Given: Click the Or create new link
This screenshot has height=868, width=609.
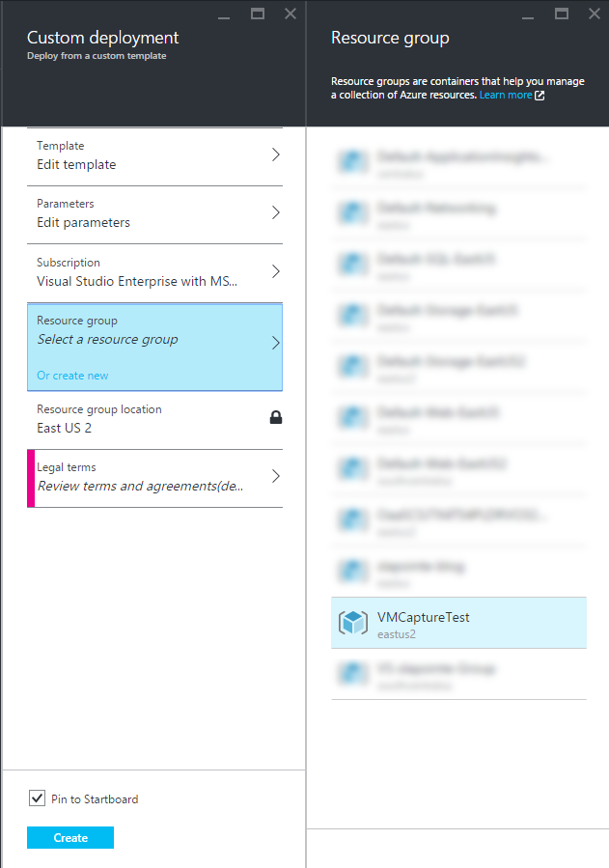Looking at the screenshot, I should (x=72, y=376).
